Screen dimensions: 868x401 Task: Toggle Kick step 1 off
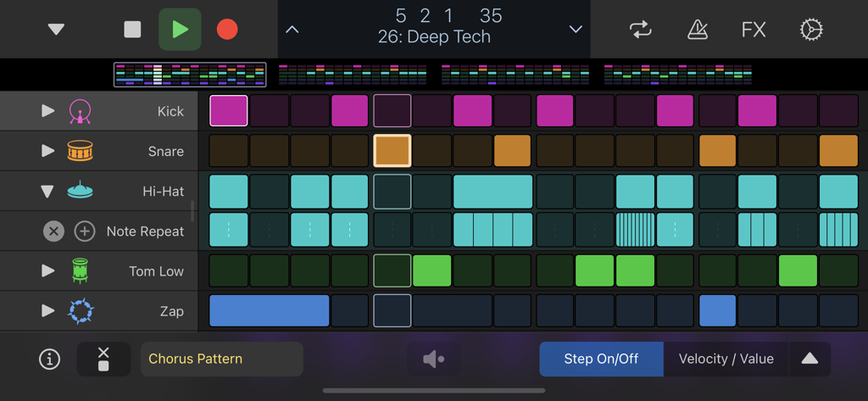click(x=229, y=111)
